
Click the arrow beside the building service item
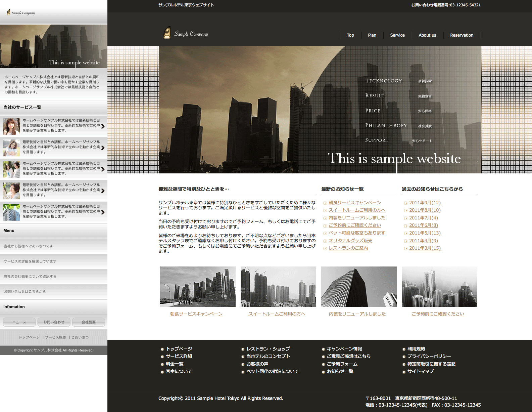103,212
